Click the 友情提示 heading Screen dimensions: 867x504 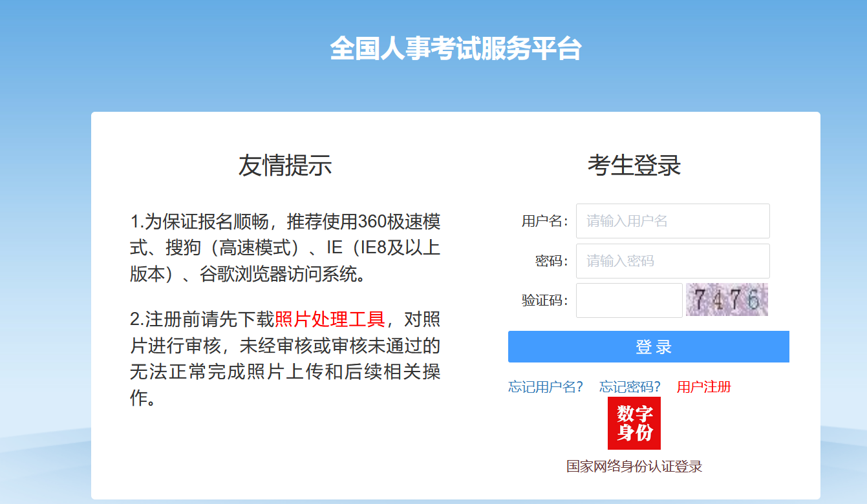284,166
